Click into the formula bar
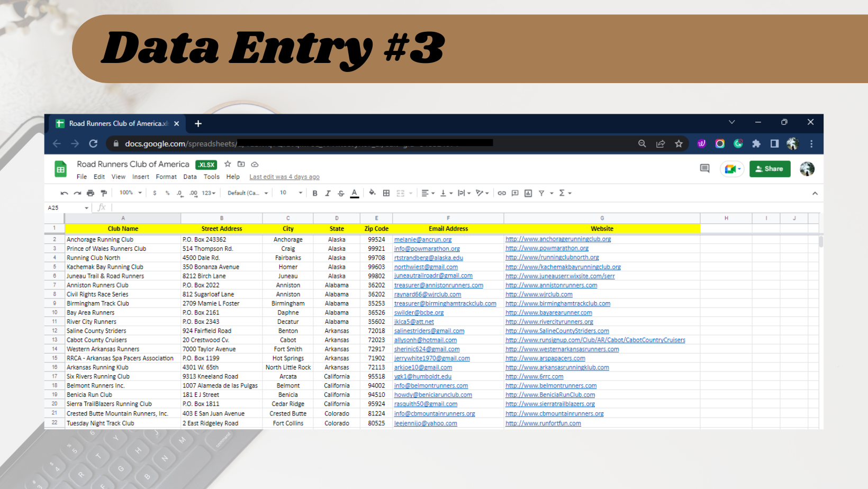The width and height of the screenshot is (868, 489). (466, 208)
